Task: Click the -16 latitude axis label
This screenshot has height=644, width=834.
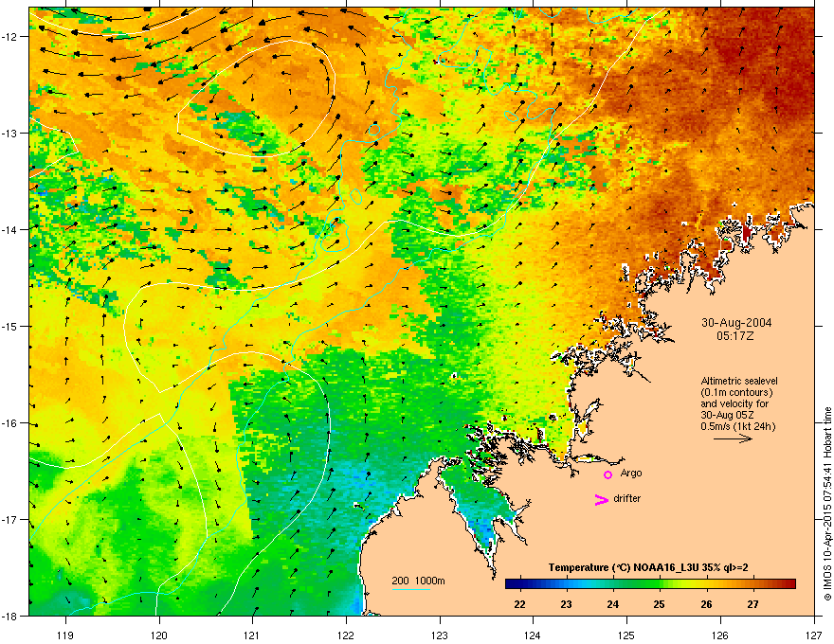Action: (9, 423)
